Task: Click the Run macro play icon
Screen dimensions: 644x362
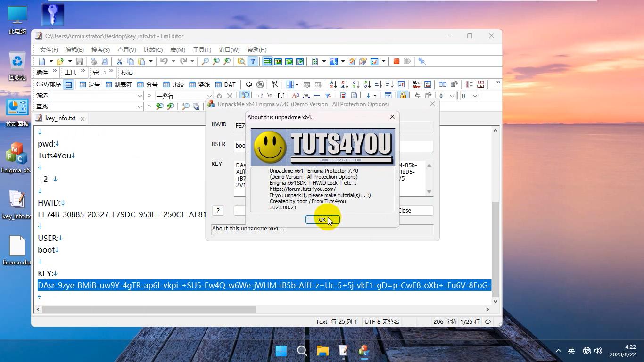Action: 407,61
